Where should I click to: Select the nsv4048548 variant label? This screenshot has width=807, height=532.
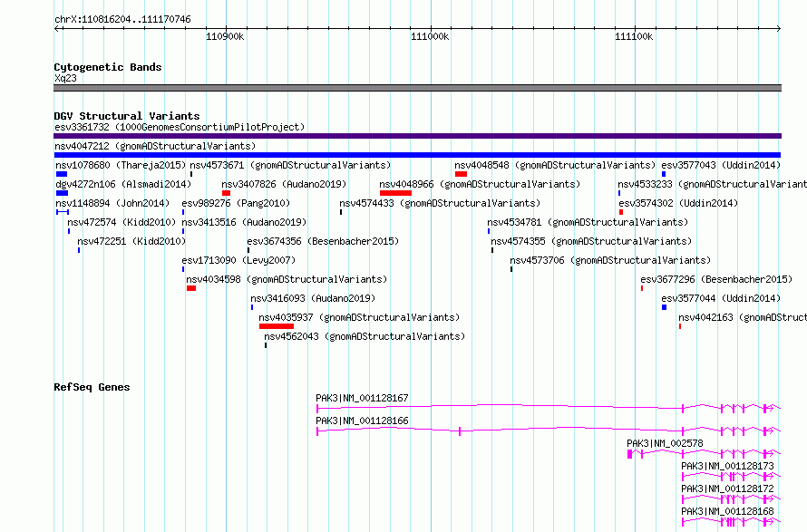[555, 165]
